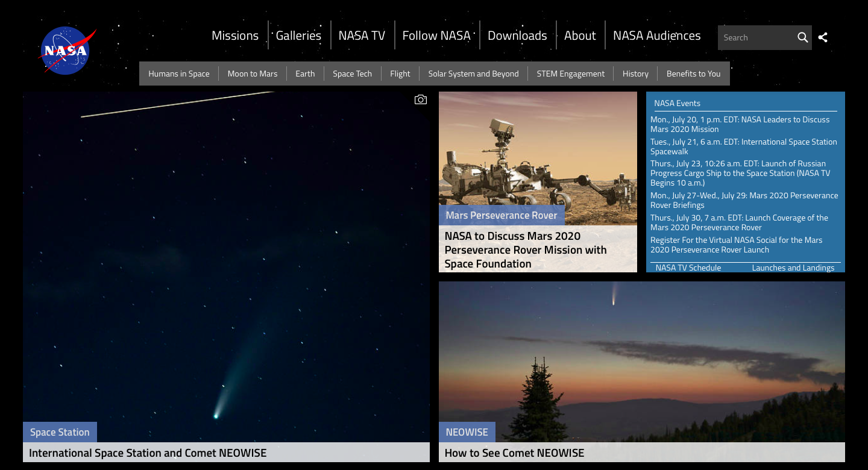Open the share icon menu
Screen dimensions: 868x470
[823, 37]
